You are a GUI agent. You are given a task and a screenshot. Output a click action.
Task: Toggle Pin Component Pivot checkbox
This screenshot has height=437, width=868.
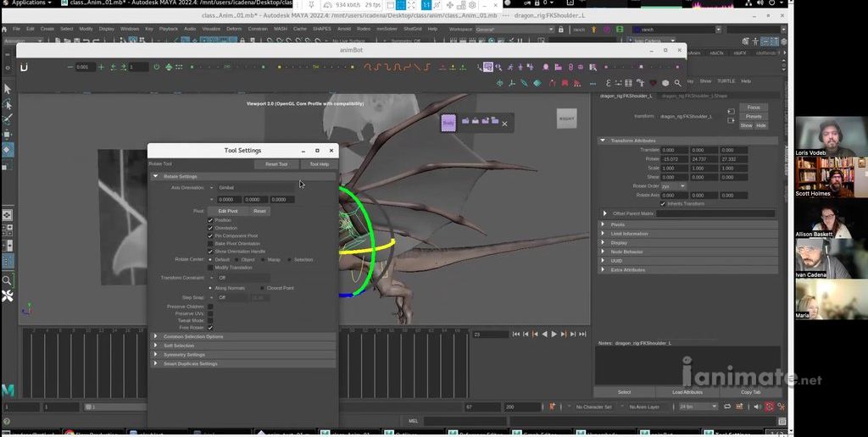[210, 235]
